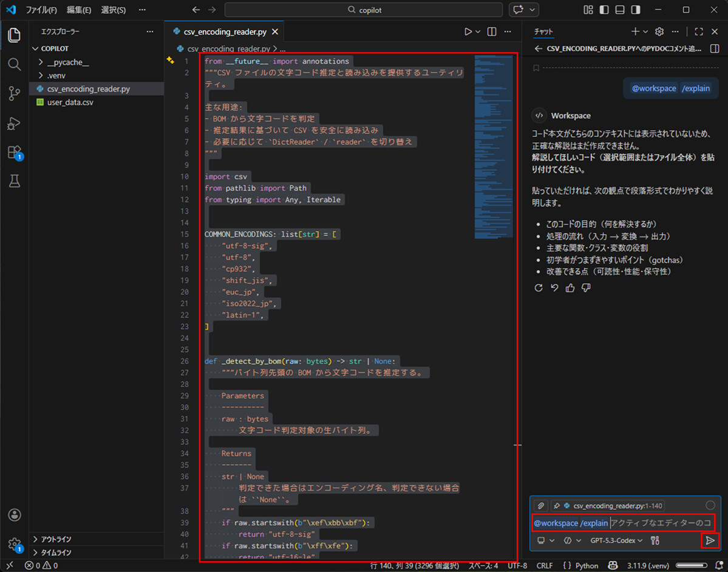The width and height of the screenshot is (728, 572).
Task: Open chat session settings gear
Action: 661,31
